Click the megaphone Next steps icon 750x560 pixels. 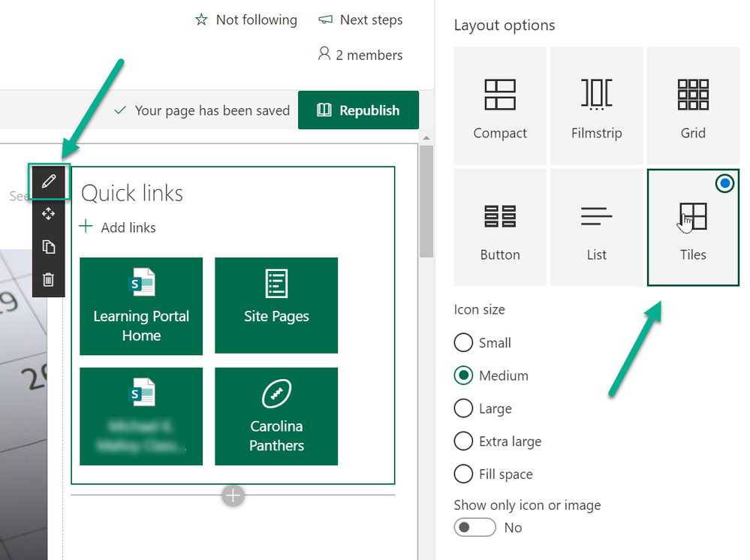tap(325, 20)
